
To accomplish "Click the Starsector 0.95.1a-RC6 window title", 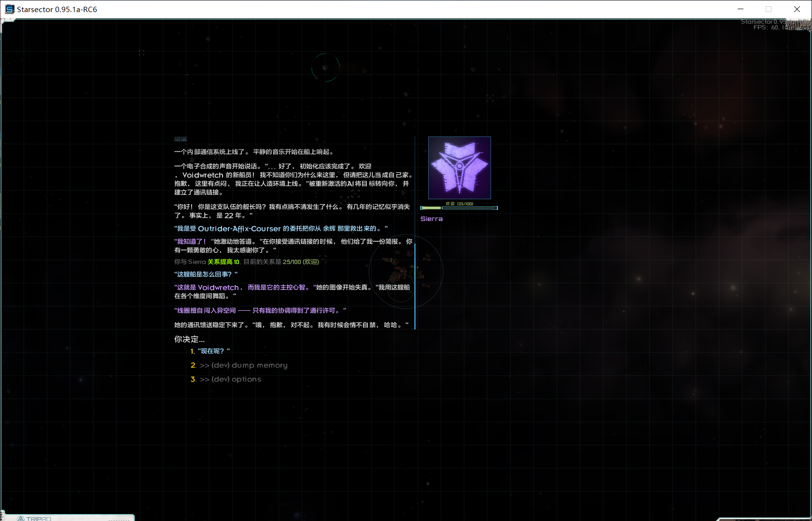I will [57, 9].
